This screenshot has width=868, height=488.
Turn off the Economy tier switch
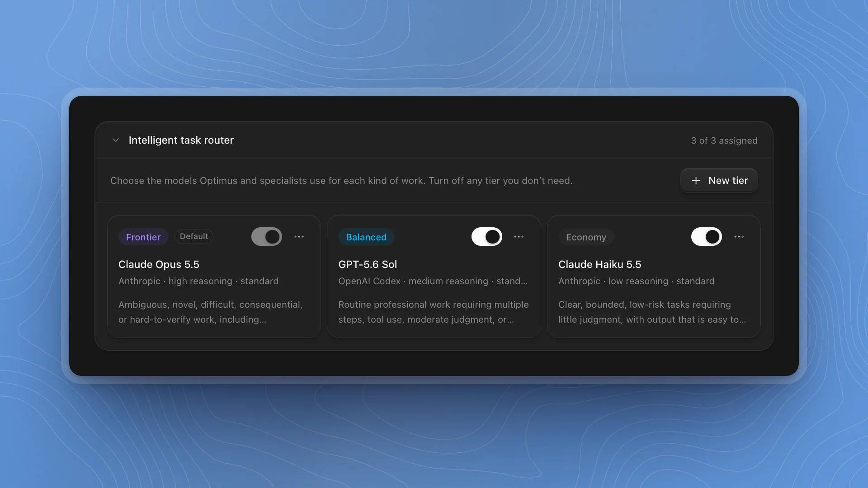706,237
